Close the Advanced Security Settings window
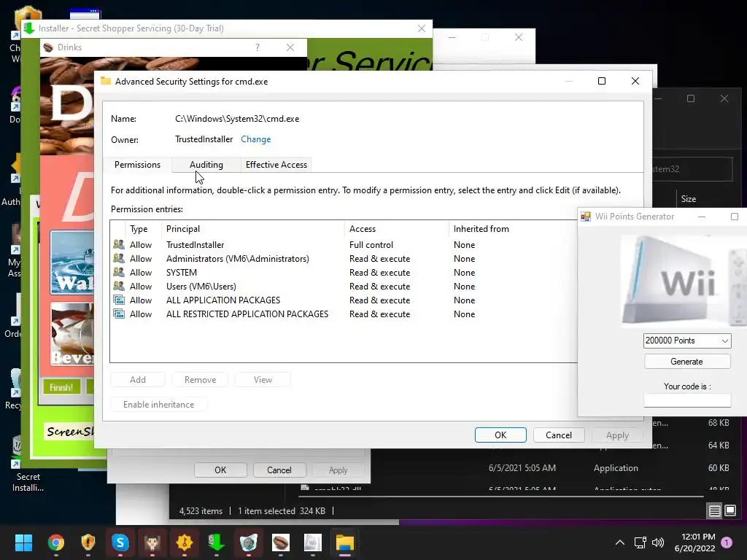 click(x=635, y=81)
